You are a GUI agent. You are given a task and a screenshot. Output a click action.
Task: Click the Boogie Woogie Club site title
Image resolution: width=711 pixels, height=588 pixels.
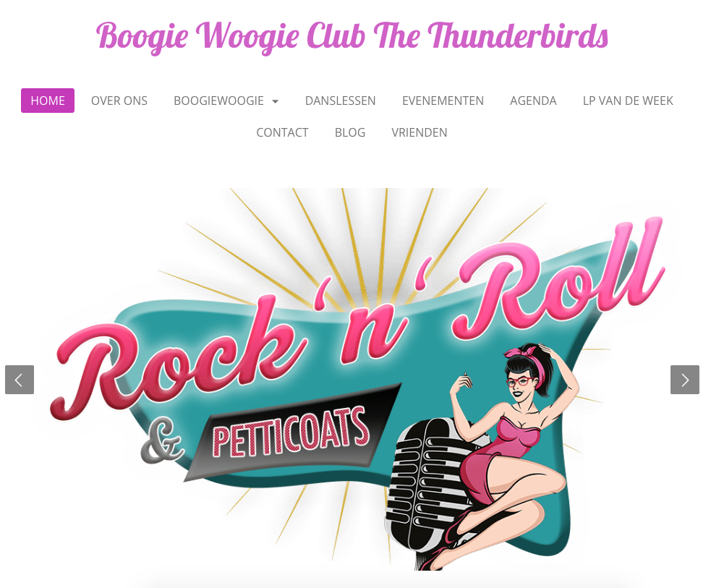coord(352,37)
